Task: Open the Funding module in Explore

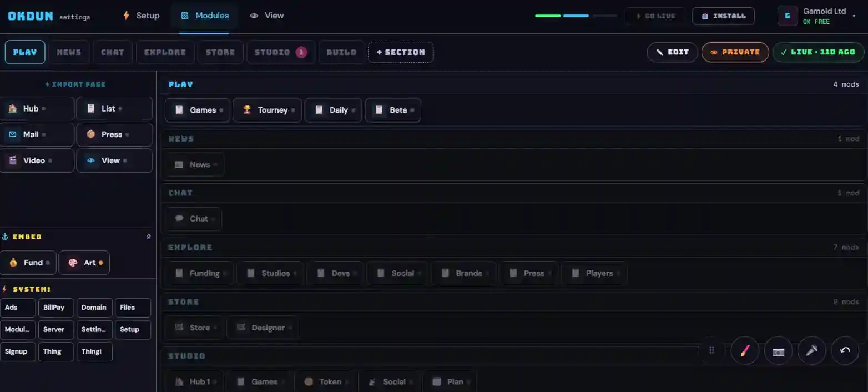Action: click(x=198, y=273)
